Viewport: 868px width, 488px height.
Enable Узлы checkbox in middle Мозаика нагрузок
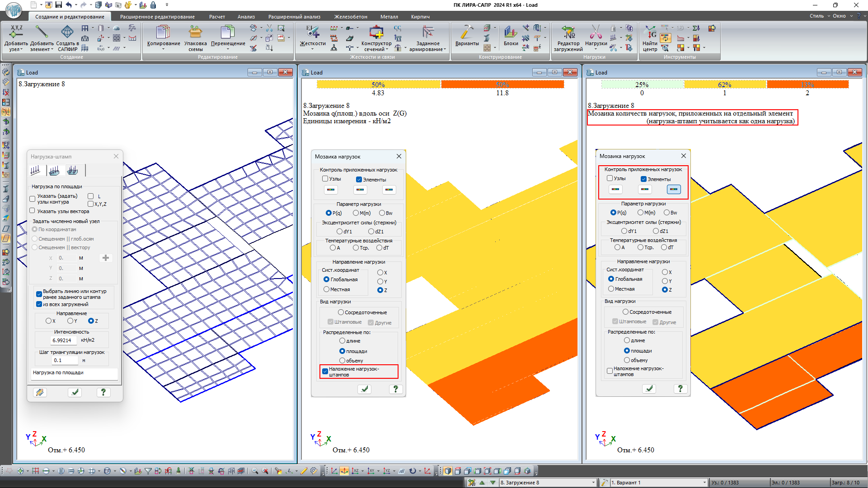point(325,179)
